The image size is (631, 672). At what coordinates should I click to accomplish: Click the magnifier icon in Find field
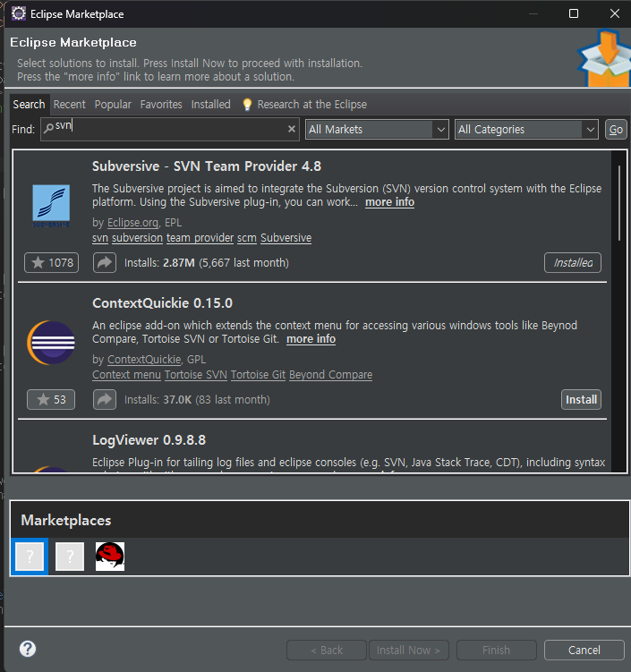[x=48, y=127]
